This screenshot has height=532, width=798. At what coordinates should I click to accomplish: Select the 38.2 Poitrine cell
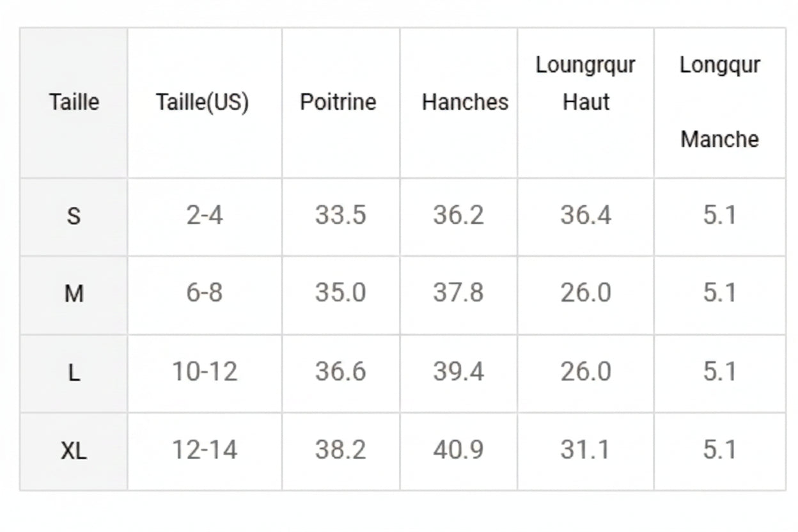click(341, 451)
